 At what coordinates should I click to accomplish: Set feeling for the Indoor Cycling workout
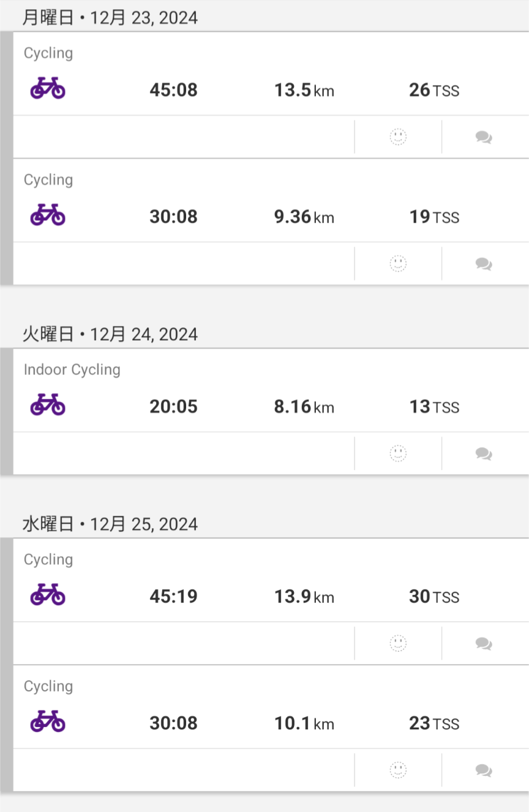tap(398, 453)
